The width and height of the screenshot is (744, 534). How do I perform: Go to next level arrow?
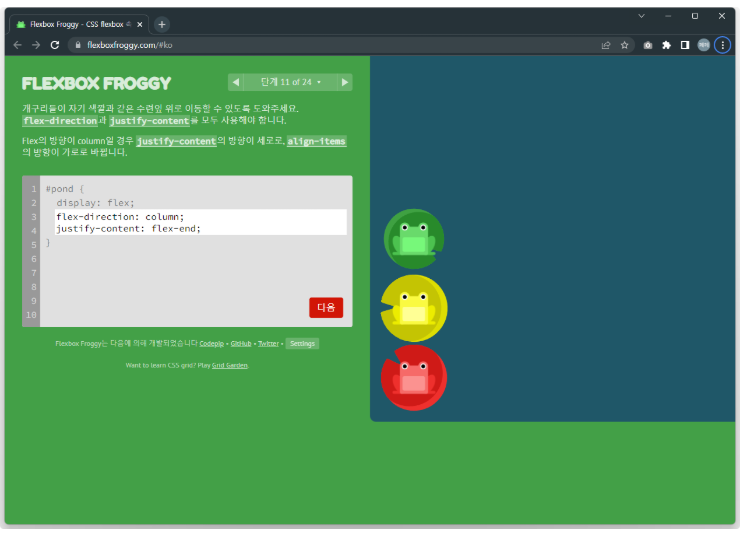pyautogui.click(x=345, y=82)
